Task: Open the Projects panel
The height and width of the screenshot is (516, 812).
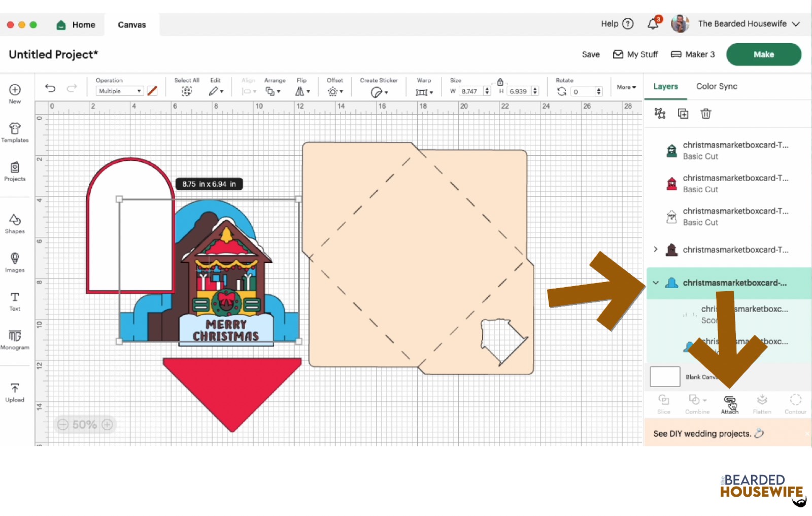Action: click(15, 171)
